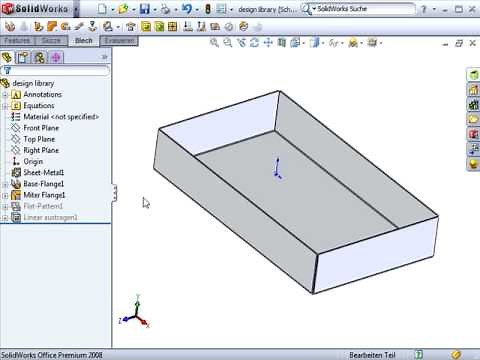The height and width of the screenshot is (360, 480).
Task: Click the SolidWorks help question mark
Action: click(x=423, y=9)
